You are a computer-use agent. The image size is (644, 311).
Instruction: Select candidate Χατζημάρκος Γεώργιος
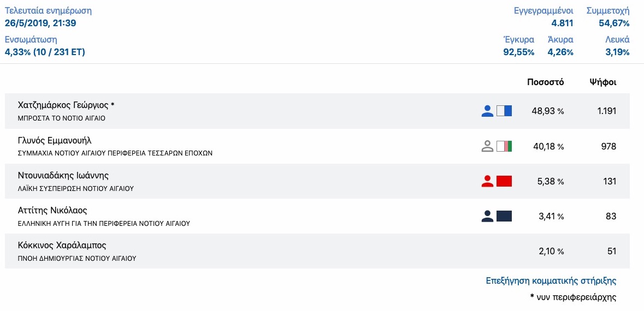(x=66, y=105)
